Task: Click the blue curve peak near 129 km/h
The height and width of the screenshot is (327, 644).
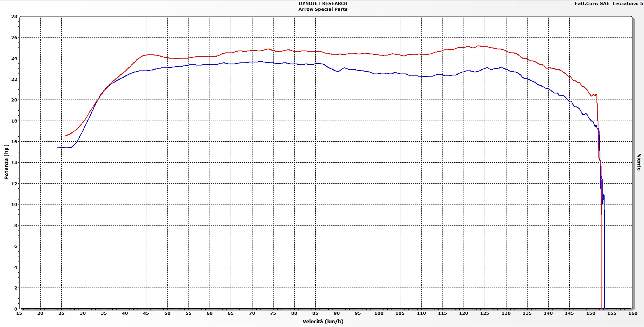Action: [x=501, y=67]
